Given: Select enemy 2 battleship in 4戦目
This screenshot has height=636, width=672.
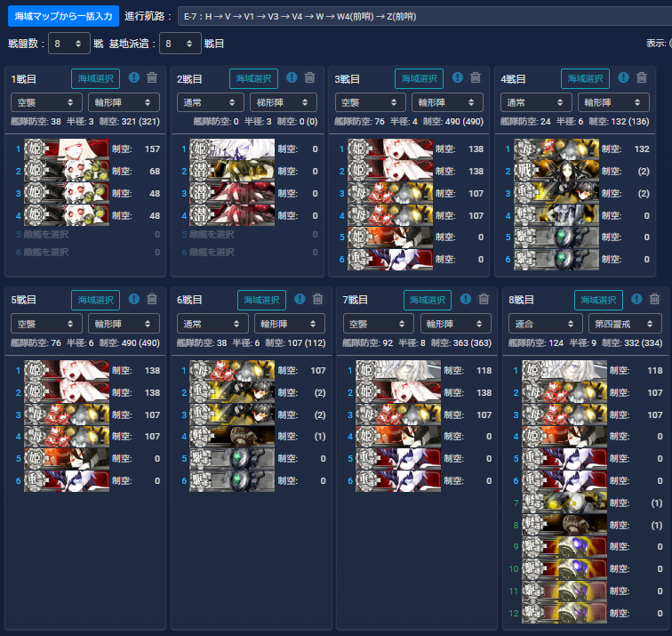Looking at the screenshot, I should click(x=556, y=171).
